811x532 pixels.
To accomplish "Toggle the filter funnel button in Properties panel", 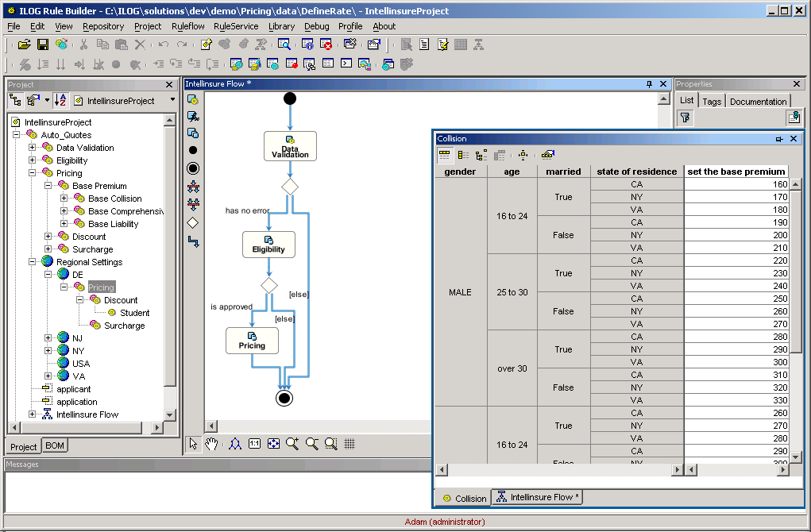I will (x=685, y=118).
